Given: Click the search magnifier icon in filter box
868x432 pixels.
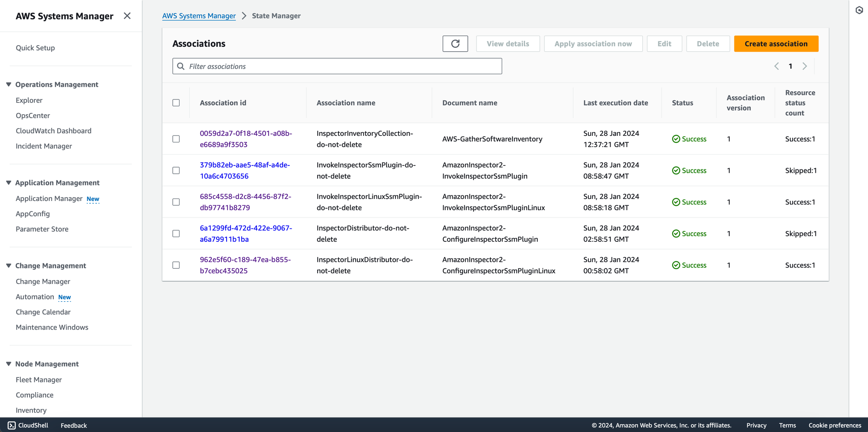Looking at the screenshot, I should point(181,66).
